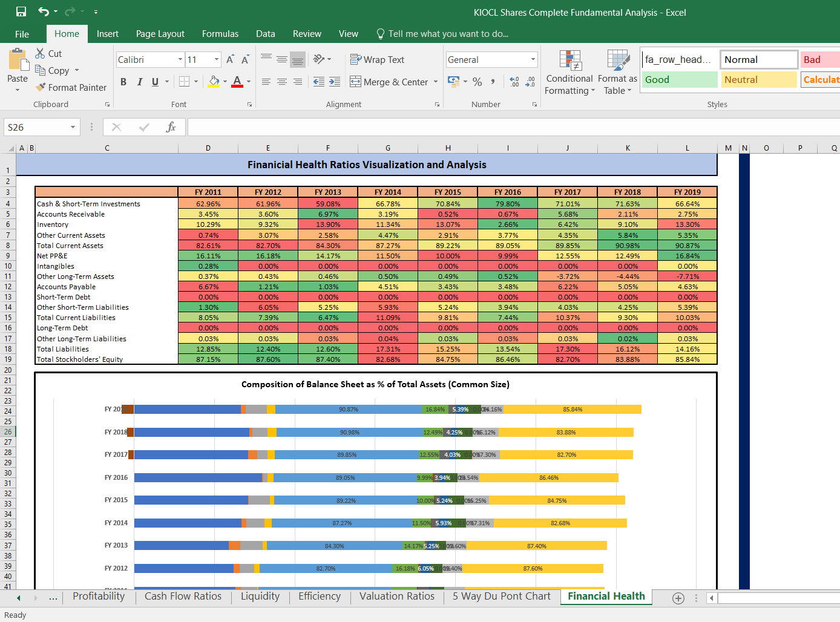Click Increase Decimal icon
The width and height of the screenshot is (840, 622).
(x=514, y=82)
